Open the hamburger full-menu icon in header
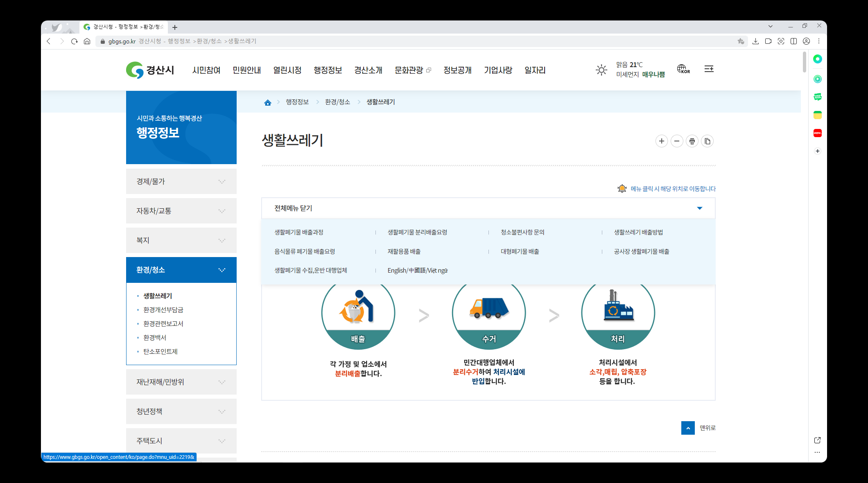868x483 pixels. pyautogui.click(x=709, y=69)
